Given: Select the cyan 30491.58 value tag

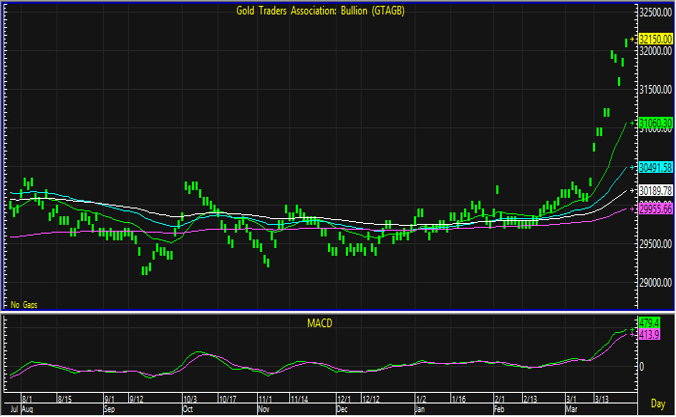Looking at the screenshot, I should (x=653, y=167).
